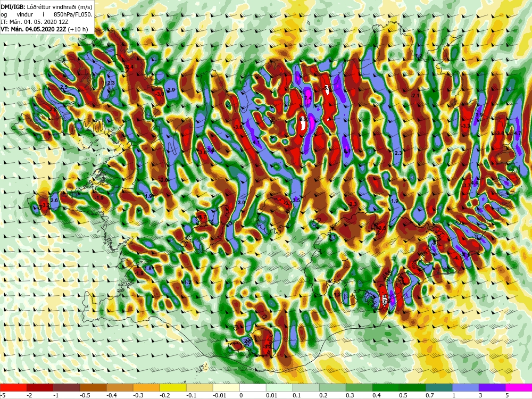Click the palest green 0.01 legend swatch

click(279, 387)
